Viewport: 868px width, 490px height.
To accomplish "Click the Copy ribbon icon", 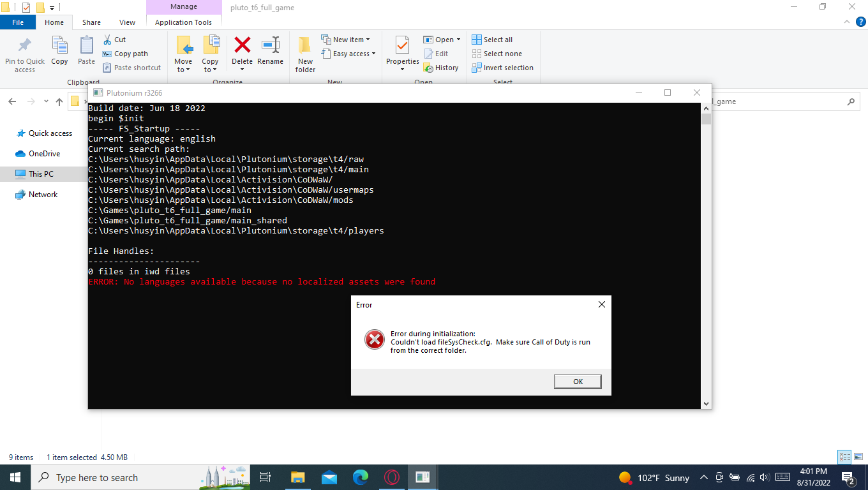I will click(59, 51).
